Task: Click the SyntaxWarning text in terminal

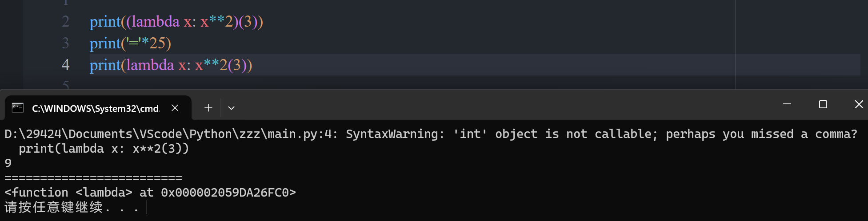Action: click(x=396, y=134)
